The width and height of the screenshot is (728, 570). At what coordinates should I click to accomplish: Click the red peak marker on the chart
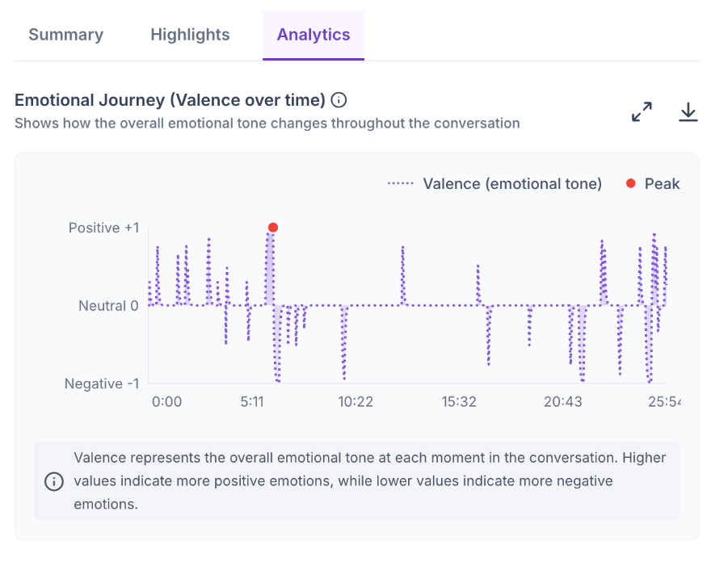click(273, 227)
